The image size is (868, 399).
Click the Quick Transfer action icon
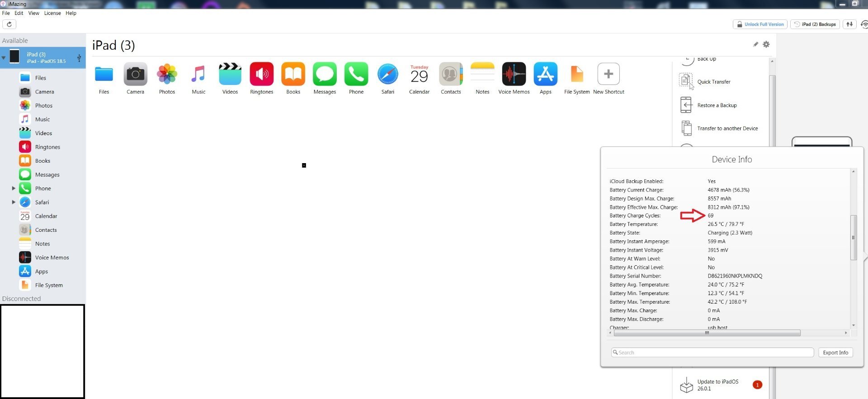(686, 81)
